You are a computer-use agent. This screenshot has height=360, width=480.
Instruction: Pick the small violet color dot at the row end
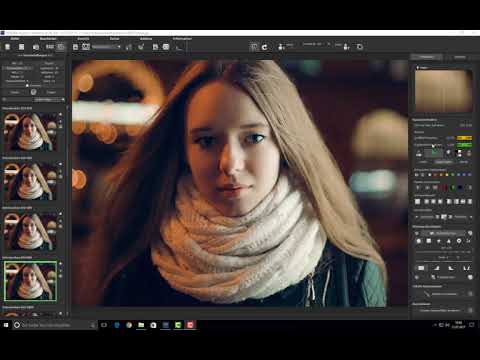(470, 174)
